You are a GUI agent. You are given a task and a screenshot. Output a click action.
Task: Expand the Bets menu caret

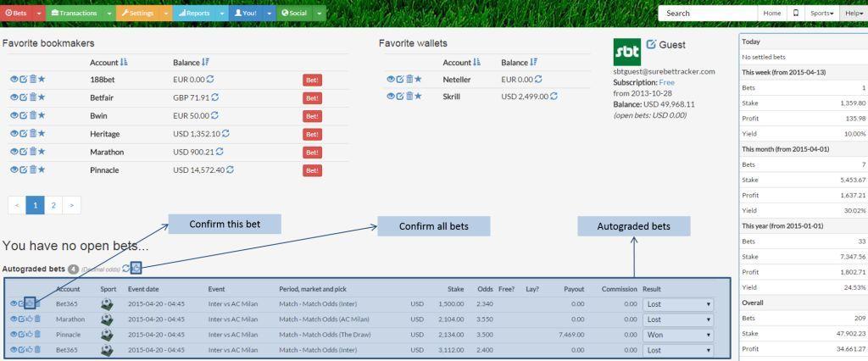[39, 14]
